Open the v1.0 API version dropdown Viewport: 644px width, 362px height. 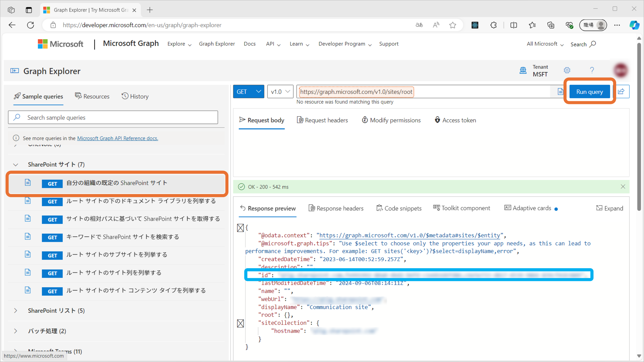280,92
